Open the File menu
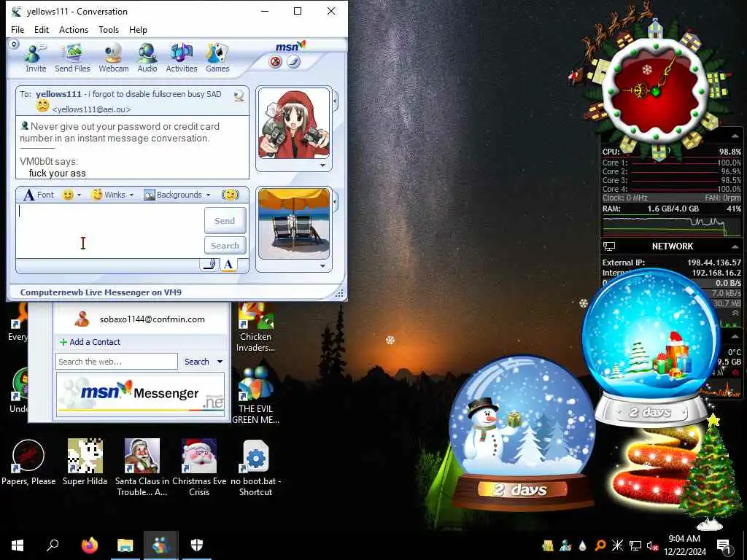 click(x=18, y=29)
